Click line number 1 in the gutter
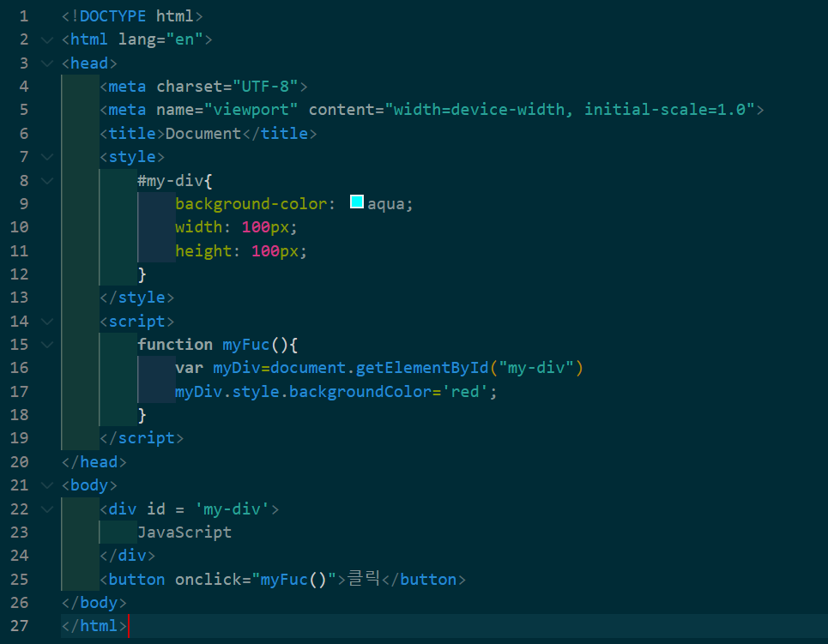 (24, 16)
